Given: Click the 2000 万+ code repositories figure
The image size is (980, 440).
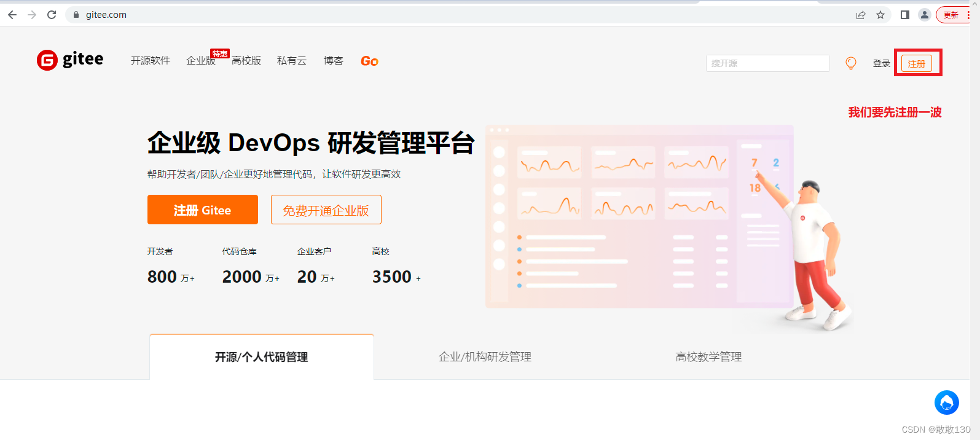Looking at the screenshot, I should 251,277.
